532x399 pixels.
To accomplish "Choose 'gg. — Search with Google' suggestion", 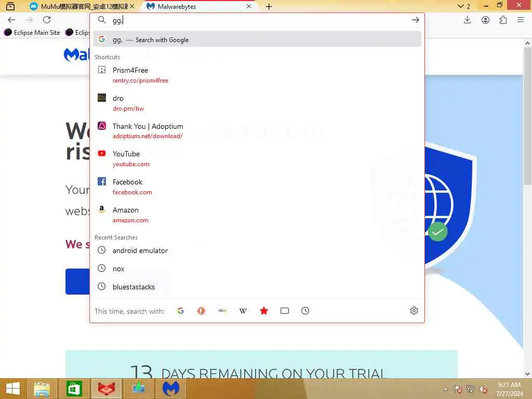I will (x=257, y=39).
